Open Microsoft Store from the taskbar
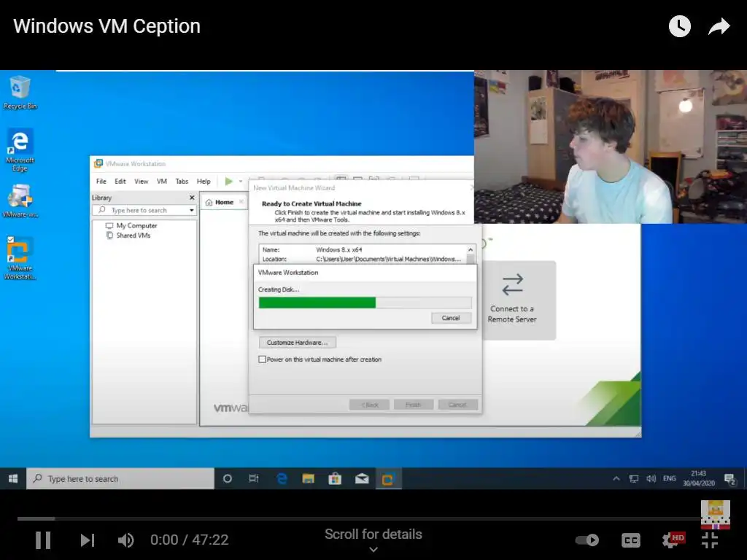This screenshot has width=747, height=560. pos(335,478)
